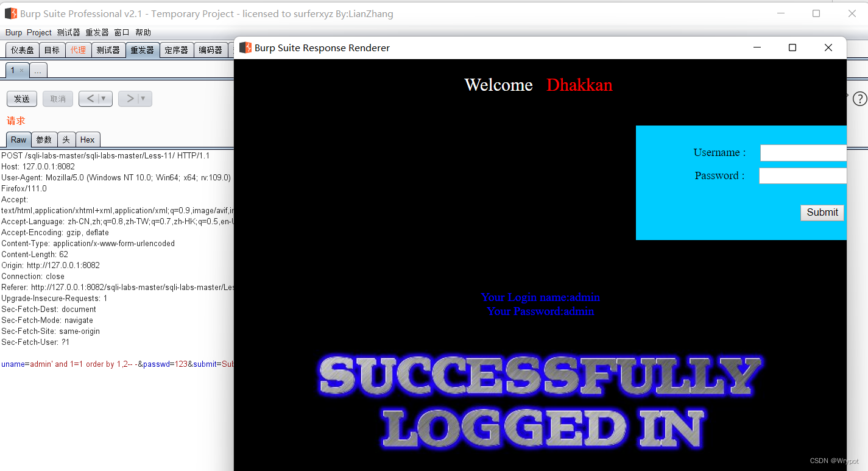Click the uname=admin' injection payload line
Screen dimensions: 868x471
pos(117,364)
